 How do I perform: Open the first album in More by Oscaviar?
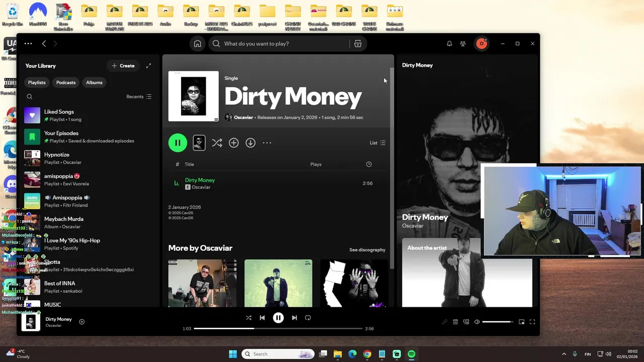click(202, 283)
